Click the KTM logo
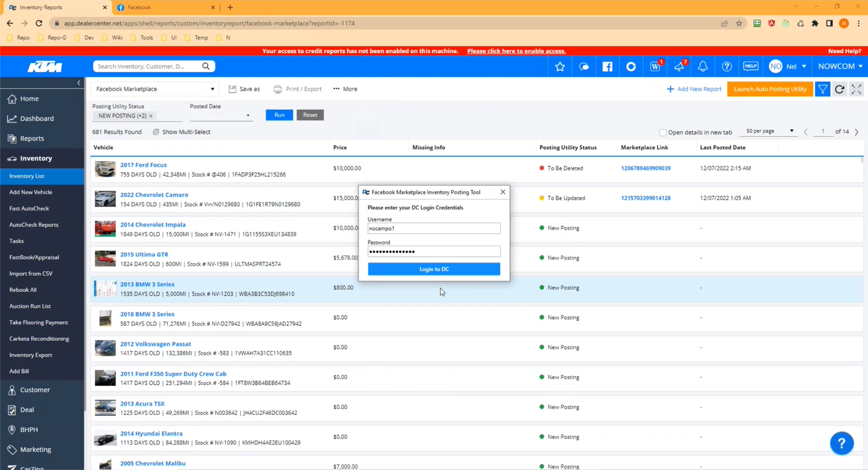Screen dimensions: 868x470 [45, 67]
